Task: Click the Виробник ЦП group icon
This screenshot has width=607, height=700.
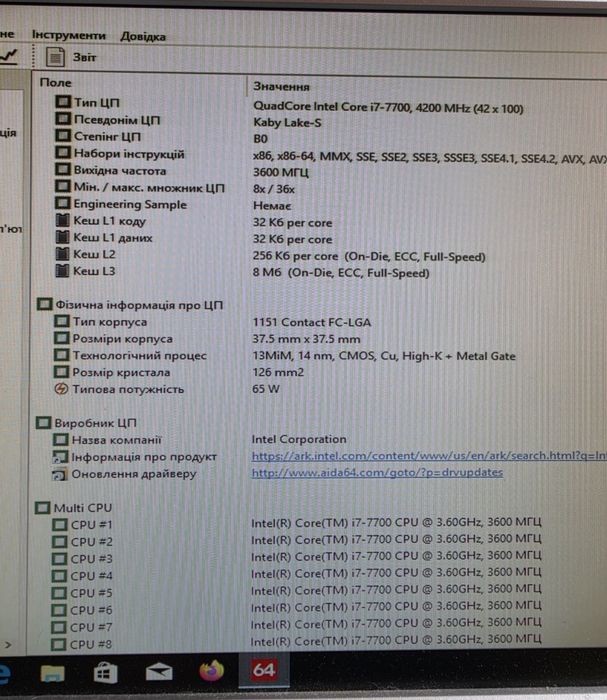Action: 43,422
